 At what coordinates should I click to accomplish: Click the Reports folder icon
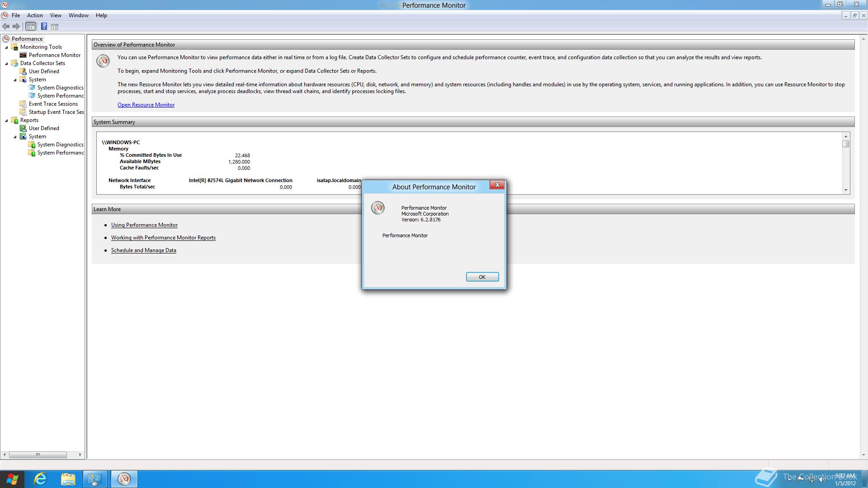(x=15, y=120)
